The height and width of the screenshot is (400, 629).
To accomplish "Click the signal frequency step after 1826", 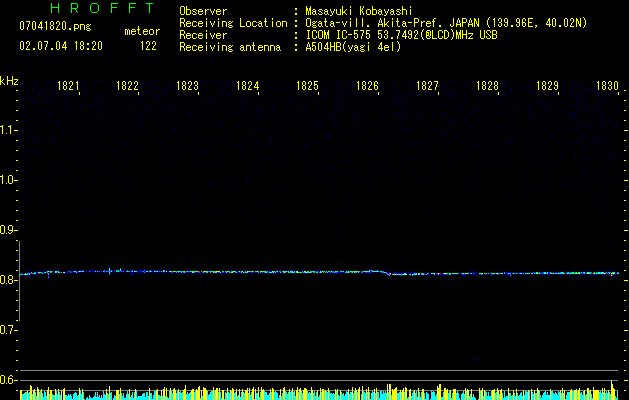I will (x=388, y=273).
